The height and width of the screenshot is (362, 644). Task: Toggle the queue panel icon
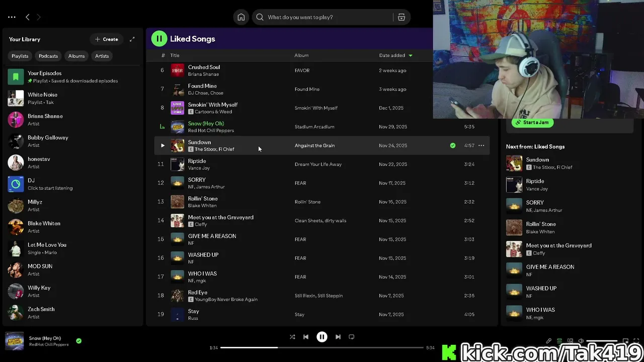click(x=559, y=341)
